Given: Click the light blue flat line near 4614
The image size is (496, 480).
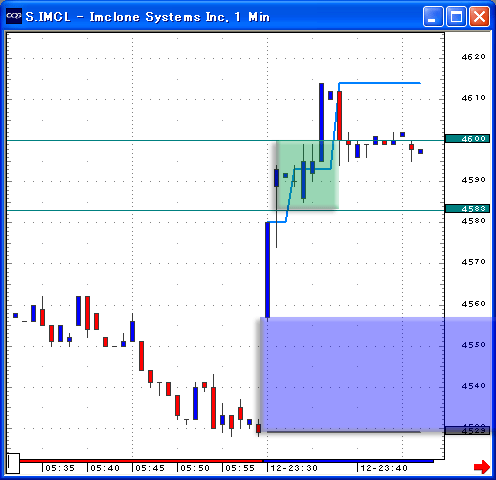Looking at the screenshot, I should pos(380,83).
